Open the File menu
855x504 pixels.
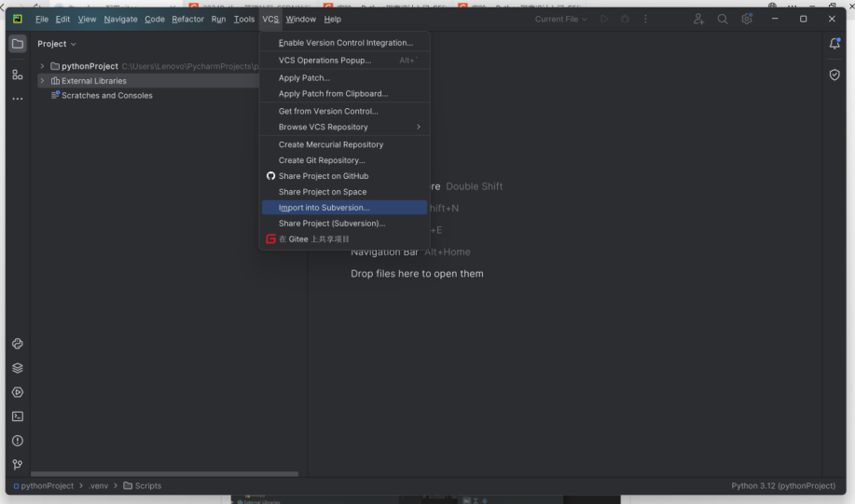(41, 19)
